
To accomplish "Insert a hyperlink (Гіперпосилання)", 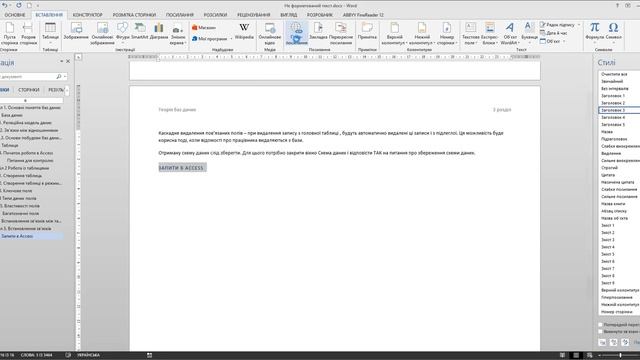I will tap(296, 33).
